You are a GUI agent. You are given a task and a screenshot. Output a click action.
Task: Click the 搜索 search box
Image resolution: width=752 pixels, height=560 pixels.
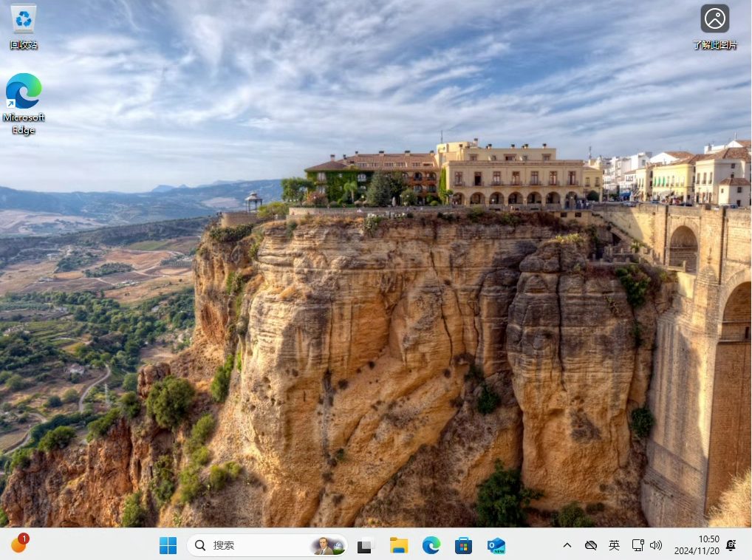[251, 545]
